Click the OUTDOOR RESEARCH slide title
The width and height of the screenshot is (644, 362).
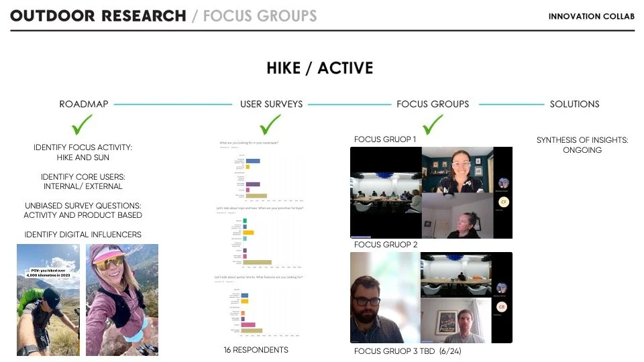point(98,16)
